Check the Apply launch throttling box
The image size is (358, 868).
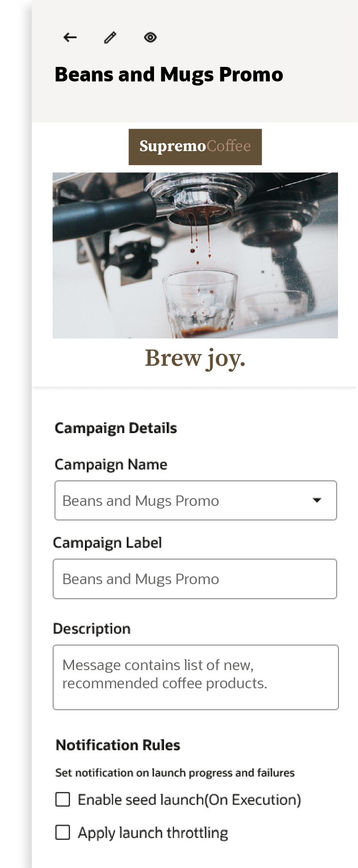[x=63, y=833]
